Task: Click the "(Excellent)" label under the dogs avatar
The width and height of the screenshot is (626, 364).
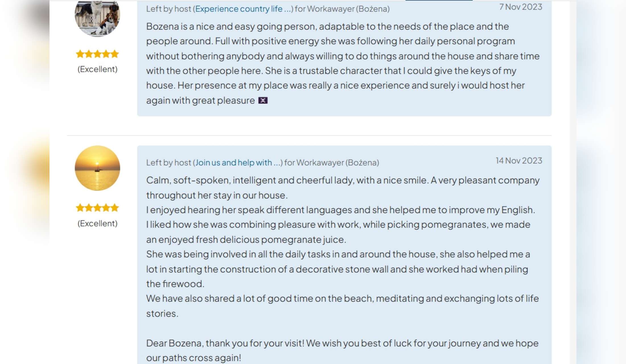Action: point(97,69)
